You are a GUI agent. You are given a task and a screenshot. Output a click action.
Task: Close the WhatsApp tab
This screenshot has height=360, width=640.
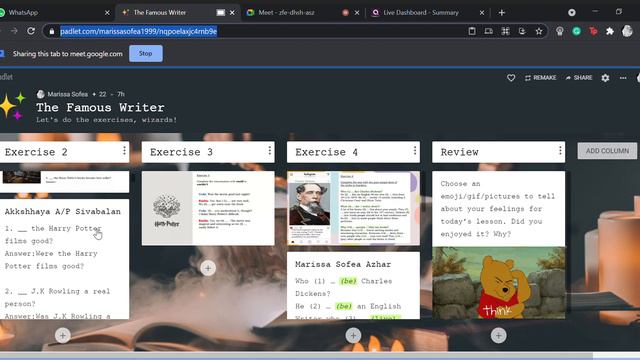point(107,13)
